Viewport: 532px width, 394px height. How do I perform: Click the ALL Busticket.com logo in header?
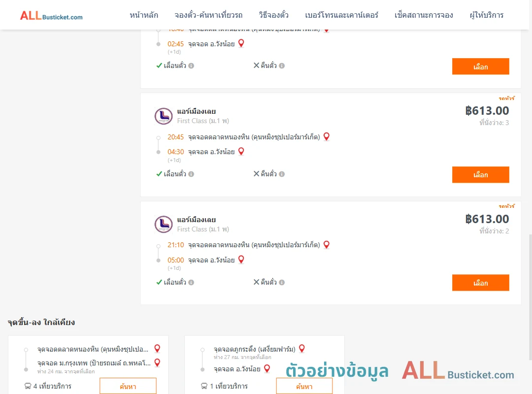(x=51, y=15)
